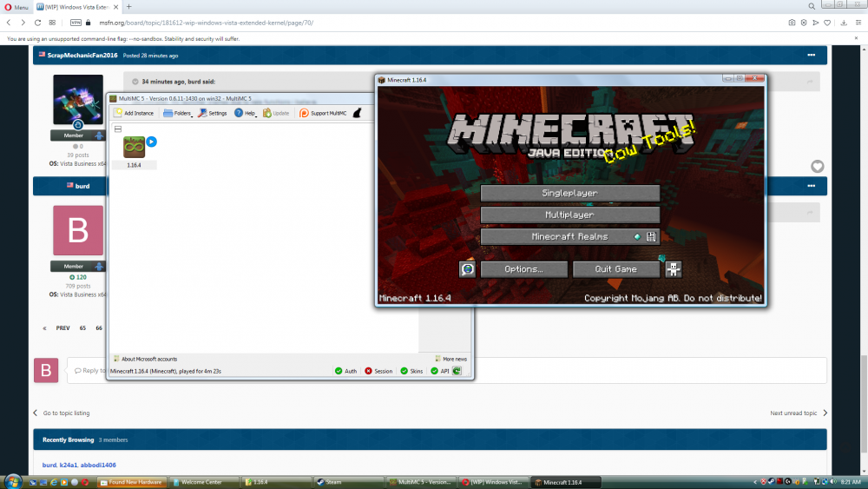This screenshot has width=868, height=489.
Task: Click the Add Instance button in MultiMC
Action: click(x=134, y=113)
